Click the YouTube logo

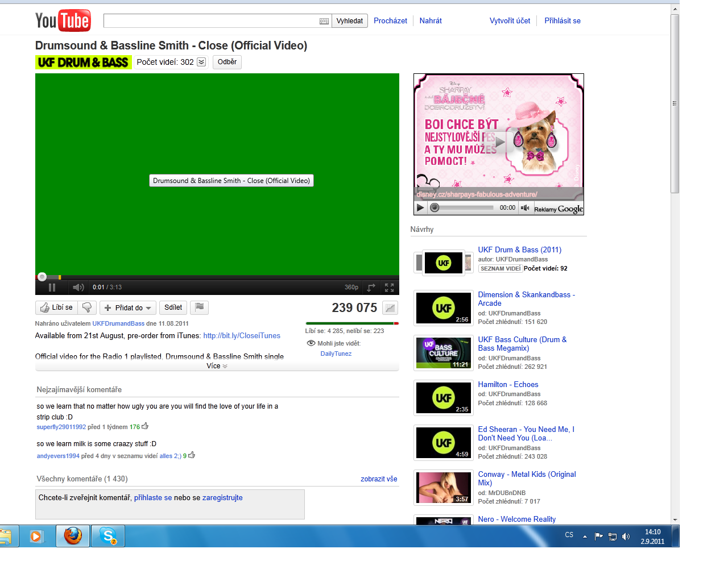[x=63, y=21]
